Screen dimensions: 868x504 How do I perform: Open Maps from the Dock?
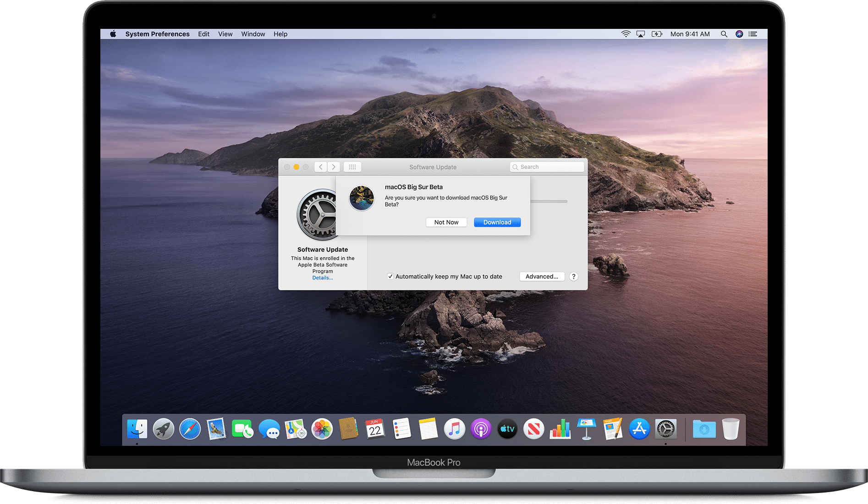[x=296, y=429]
